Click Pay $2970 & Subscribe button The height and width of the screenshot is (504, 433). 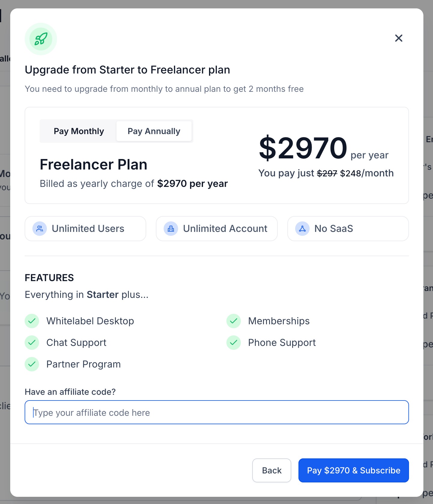pyautogui.click(x=354, y=470)
